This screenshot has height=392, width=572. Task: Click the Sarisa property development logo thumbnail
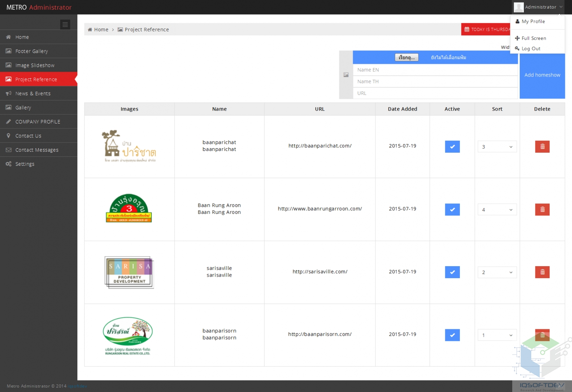[129, 272]
